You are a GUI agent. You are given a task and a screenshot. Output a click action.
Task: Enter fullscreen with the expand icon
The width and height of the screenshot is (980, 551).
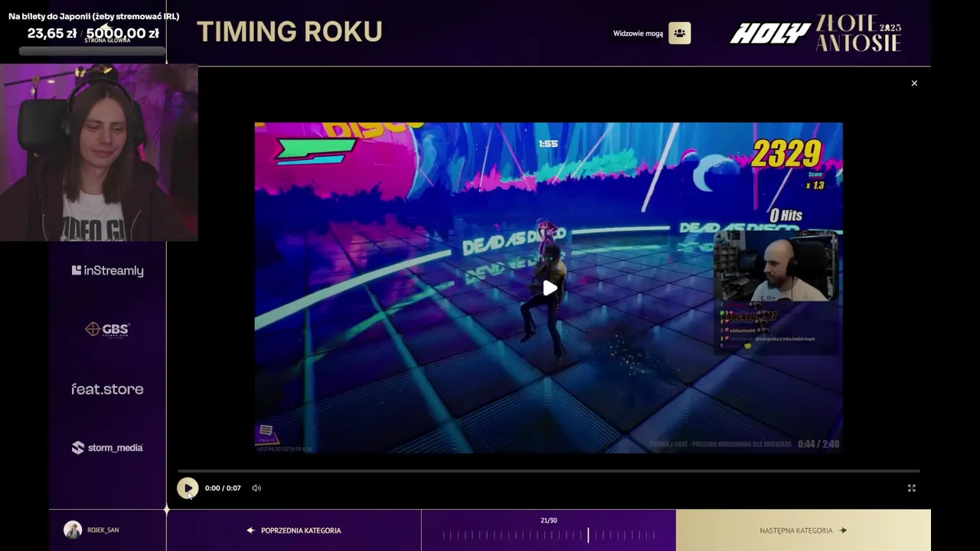[912, 488]
